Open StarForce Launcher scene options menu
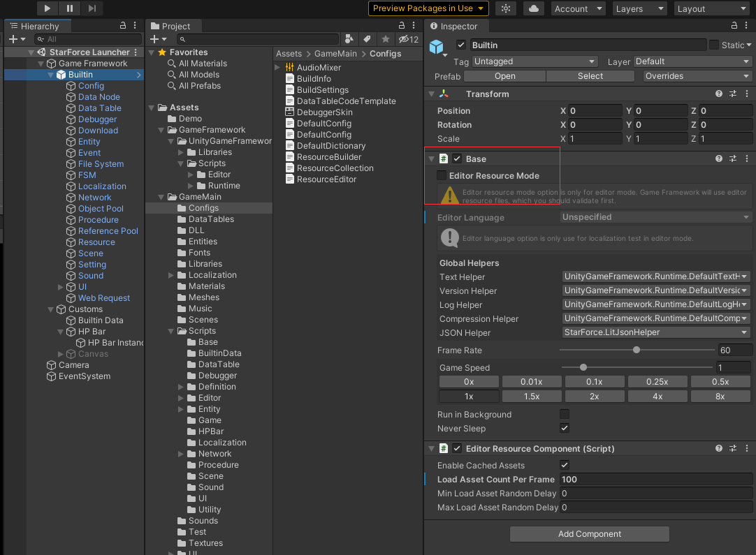Screen dimensions: 756x555 coord(136,52)
